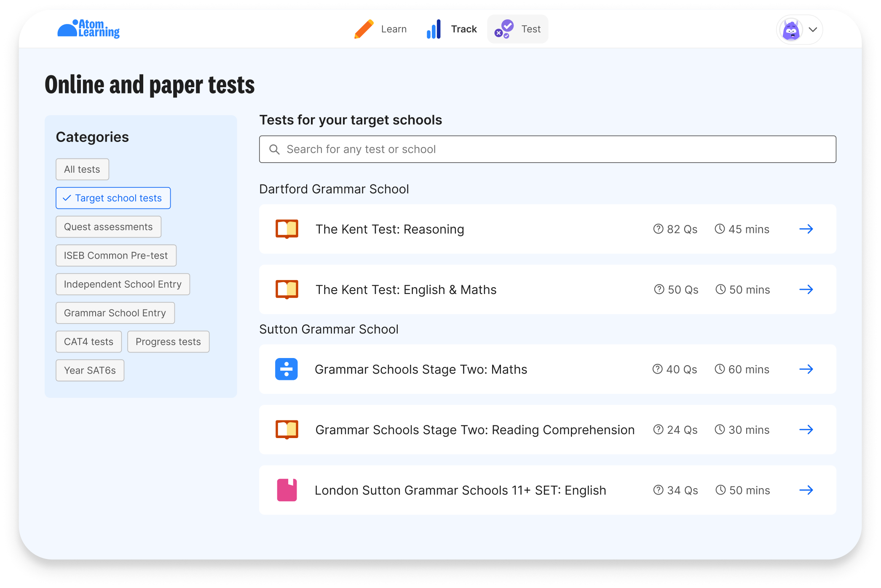Select the Grammar School Entry category
Image resolution: width=881 pixels, height=588 pixels.
(115, 313)
